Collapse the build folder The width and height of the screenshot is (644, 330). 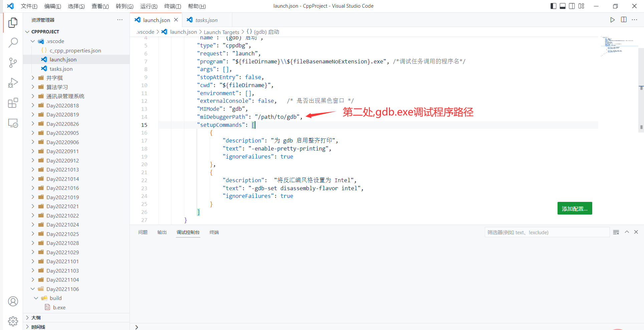pos(36,298)
